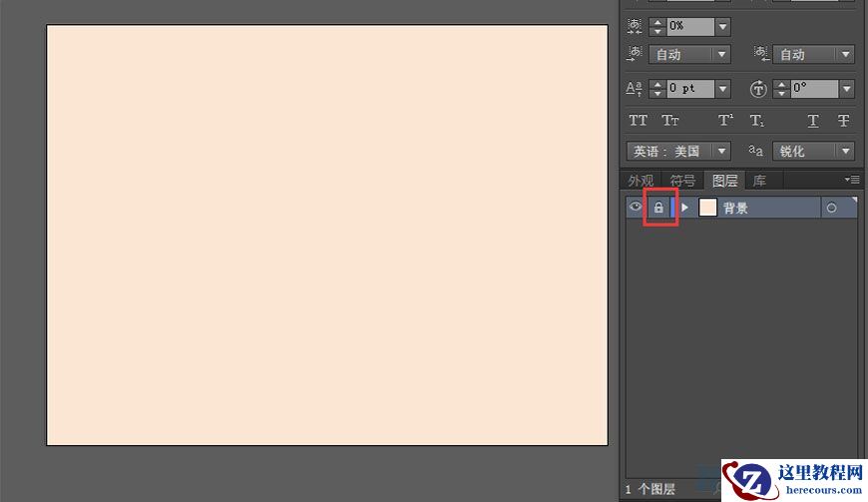Click the character rotation 0° field
Viewport: 868px width, 502px height.
tap(814, 89)
